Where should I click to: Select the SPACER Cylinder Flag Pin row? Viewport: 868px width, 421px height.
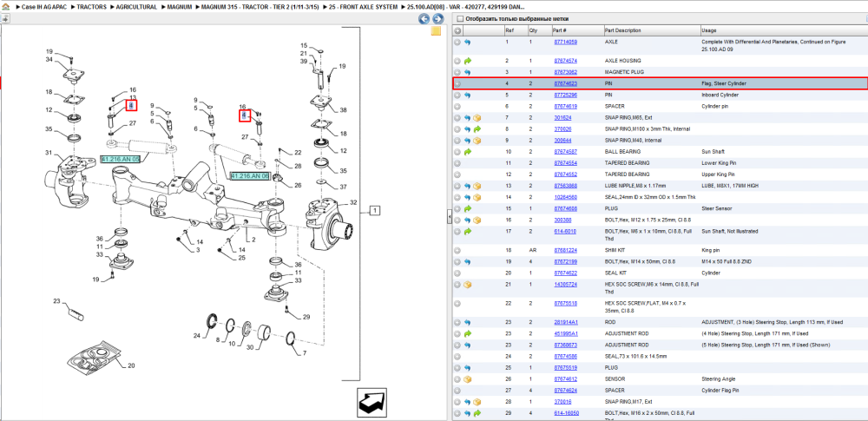pyautogui.click(x=660, y=391)
